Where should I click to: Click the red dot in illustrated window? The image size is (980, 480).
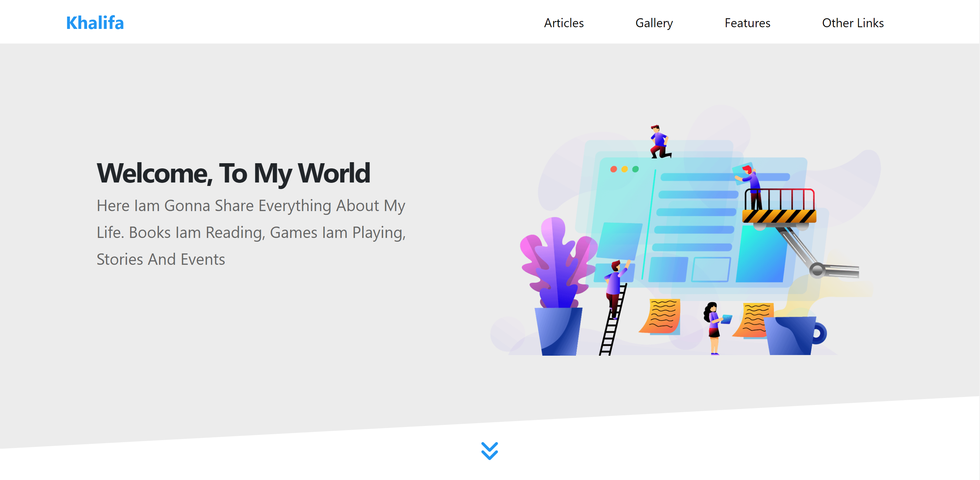click(x=613, y=169)
